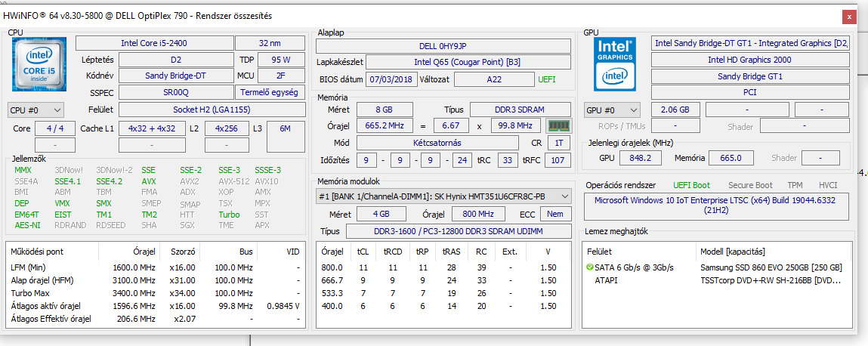
Task: Click the 8 GB memory size field
Action: pyautogui.click(x=385, y=109)
